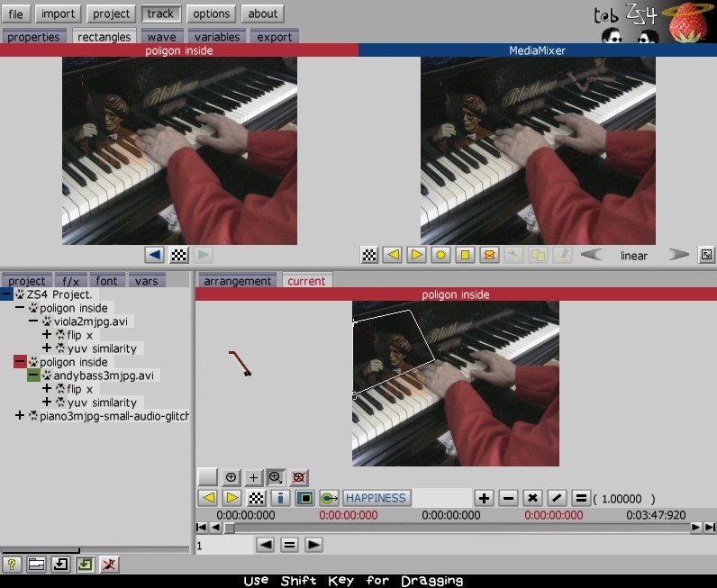Click the red crossed-out target icon
The height and width of the screenshot is (588, 717).
pyautogui.click(x=299, y=477)
